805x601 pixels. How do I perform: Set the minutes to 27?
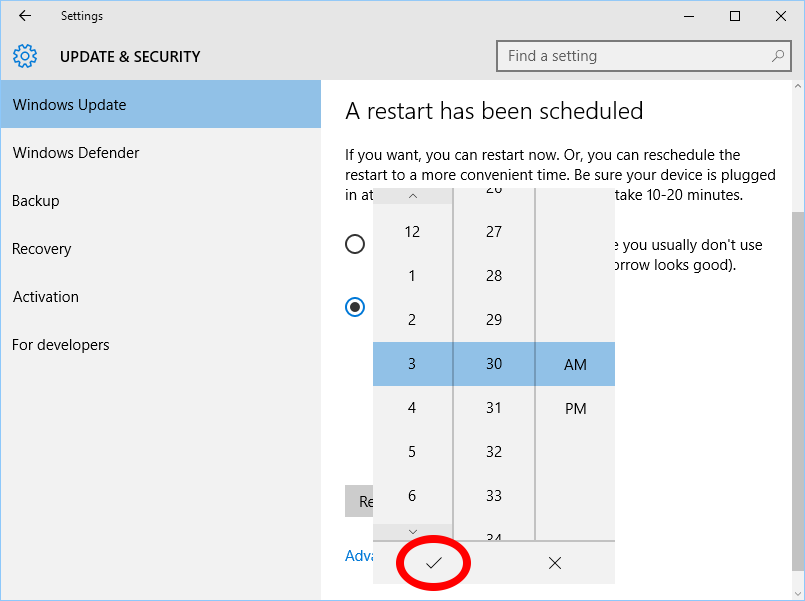tap(494, 232)
